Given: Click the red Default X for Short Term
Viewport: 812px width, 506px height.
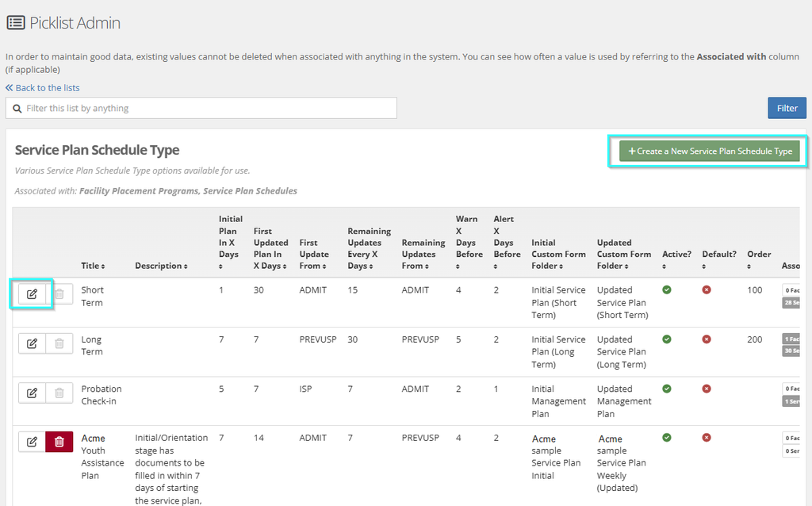Looking at the screenshot, I should click(x=707, y=290).
